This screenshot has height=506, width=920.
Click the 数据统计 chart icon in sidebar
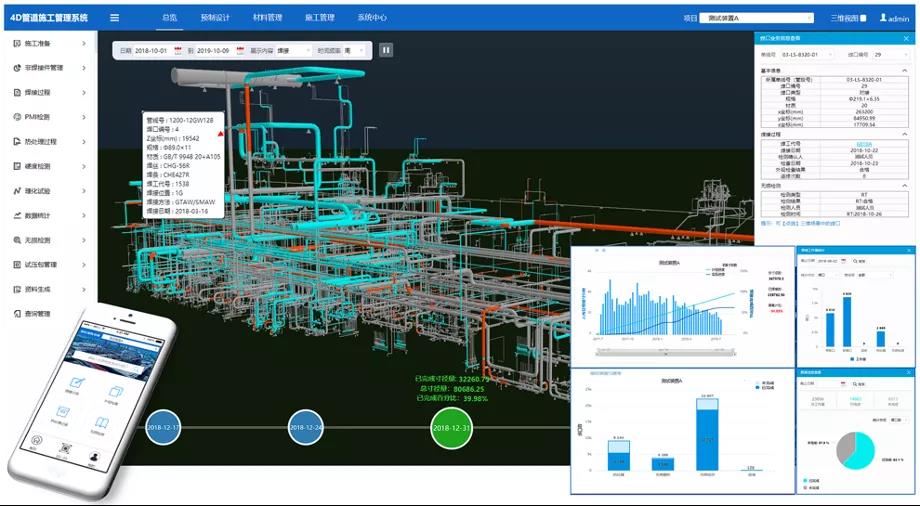(16, 215)
